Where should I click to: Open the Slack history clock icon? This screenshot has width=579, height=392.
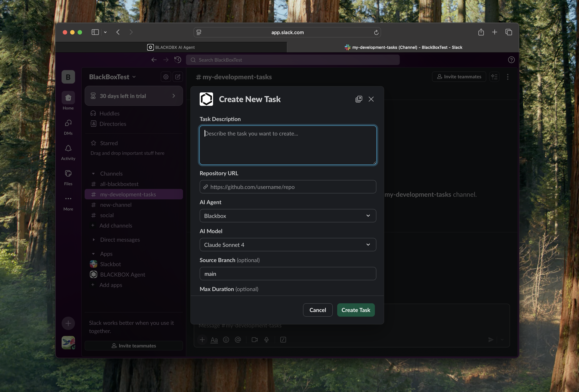[177, 60]
